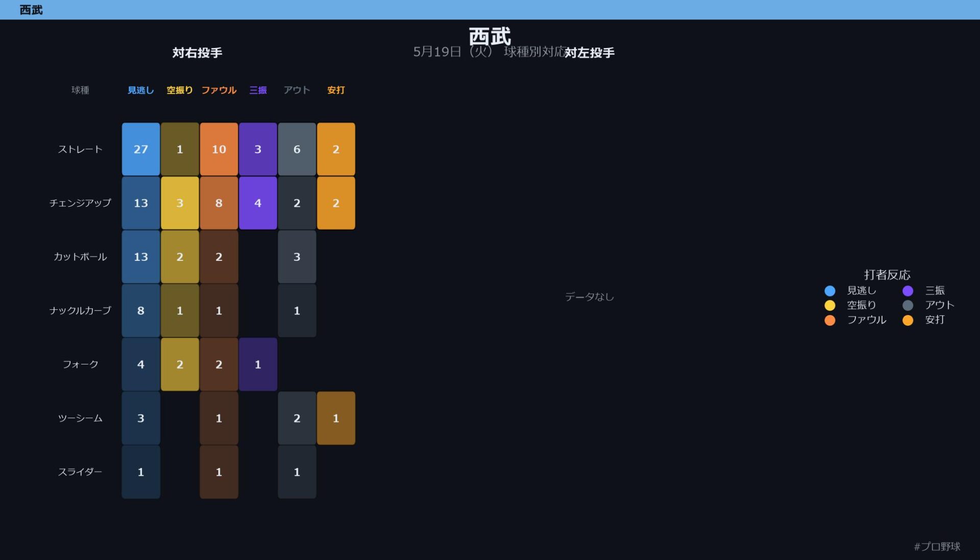This screenshot has height=560, width=980.
Task: Click the データなし placeholder text
Action: coord(590,297)
